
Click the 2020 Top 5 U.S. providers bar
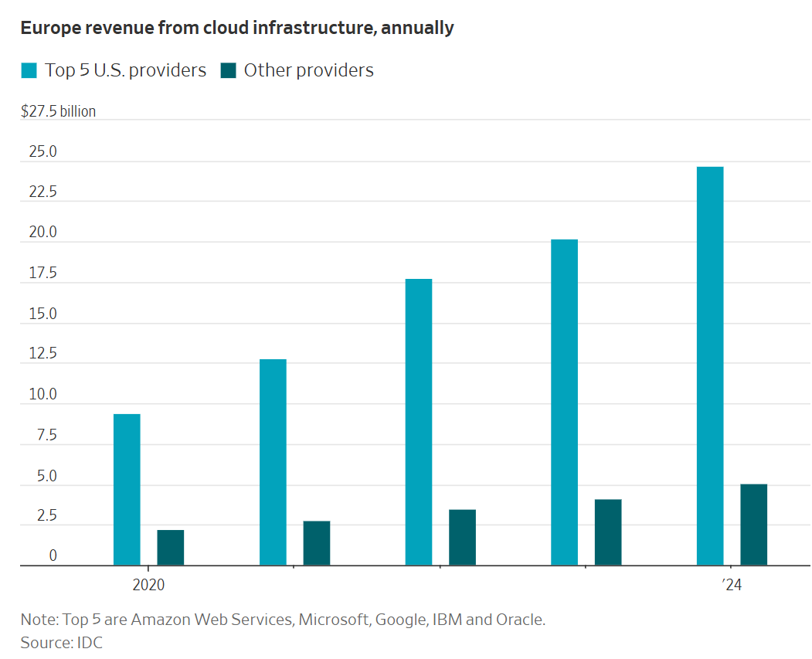tap(127, 490)
